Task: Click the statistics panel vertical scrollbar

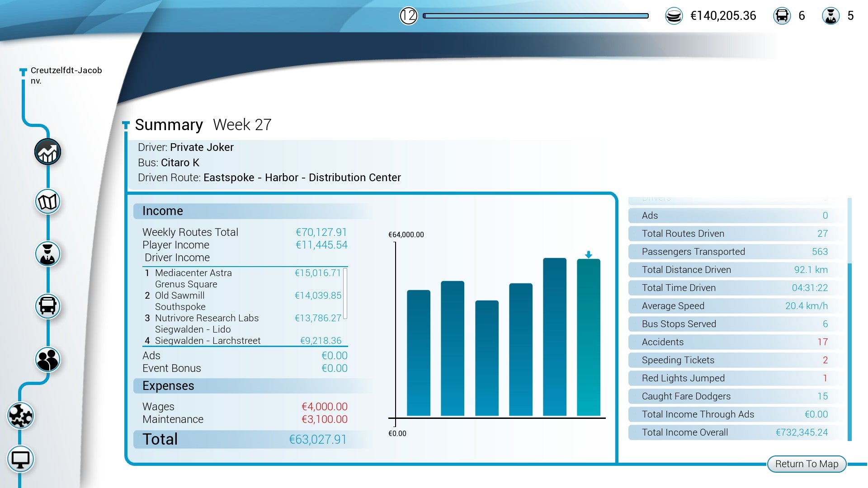Action: (849, 352)
